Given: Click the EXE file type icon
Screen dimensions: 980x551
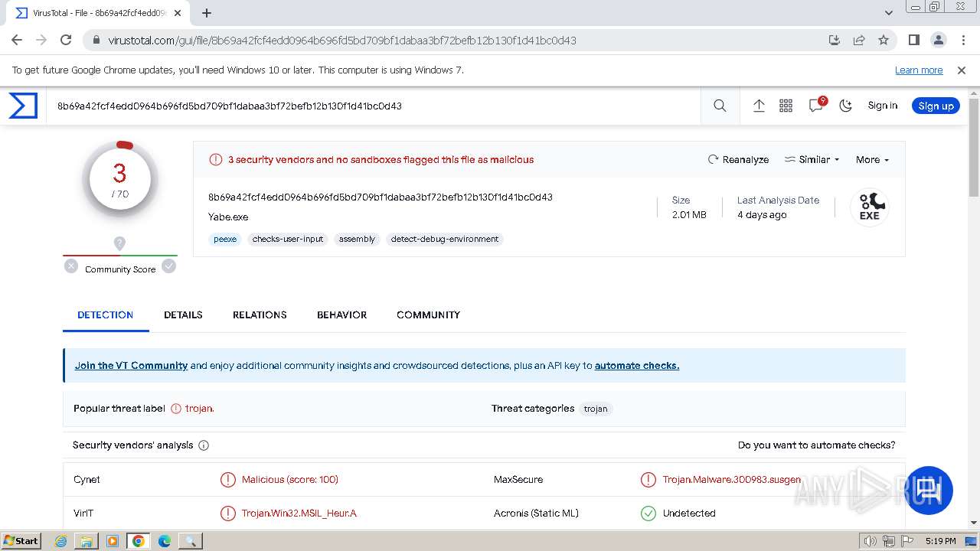Looking at the screenshot, I should click(869, 207).
